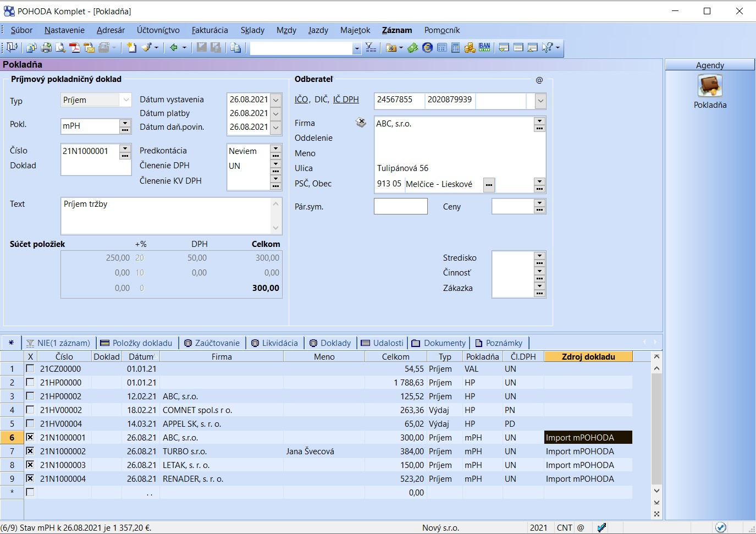
Task: Switch to the Položky dokladu tab
Action: tap(136, 343)
